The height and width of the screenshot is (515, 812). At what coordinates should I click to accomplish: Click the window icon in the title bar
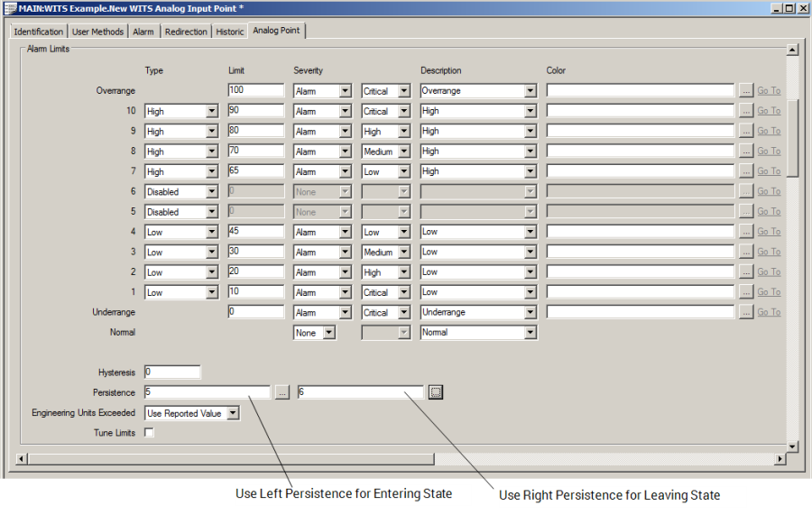10,8
